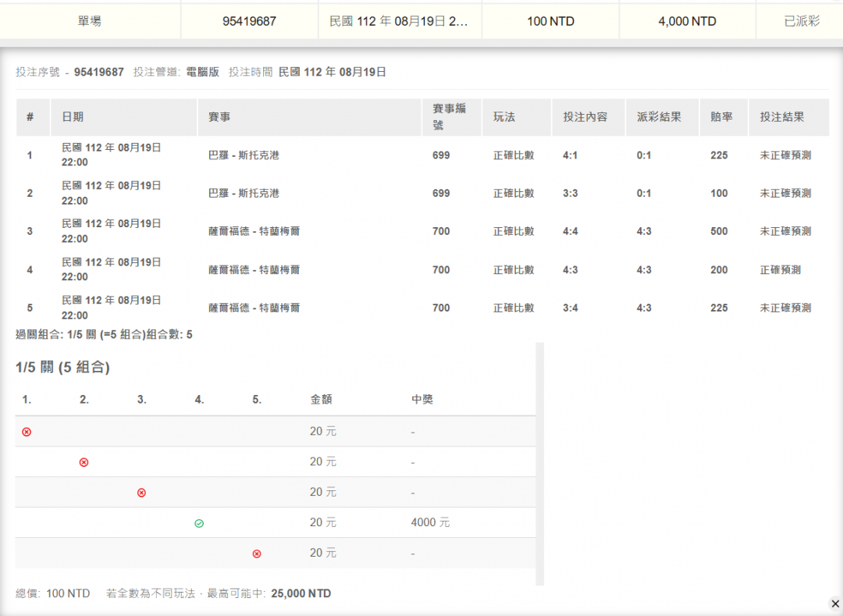Click the 100 NTD stake cell in summary row

pyautogui.click(x=550, y=22)
